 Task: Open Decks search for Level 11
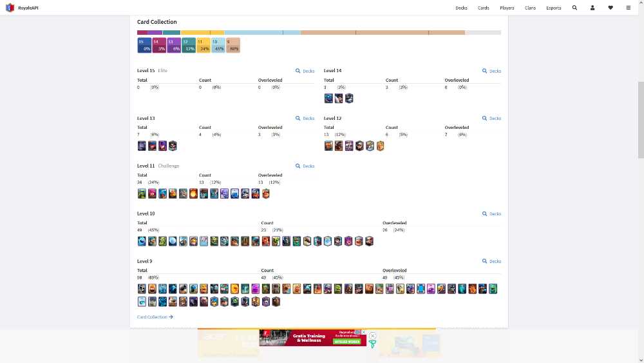(305, 166)
